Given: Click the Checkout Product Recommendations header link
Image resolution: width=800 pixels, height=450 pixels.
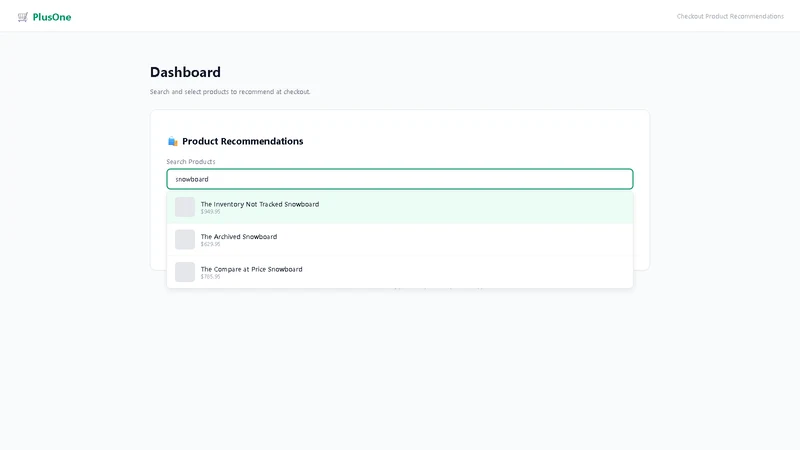Looking at the screenshot, I should point(730,16).
